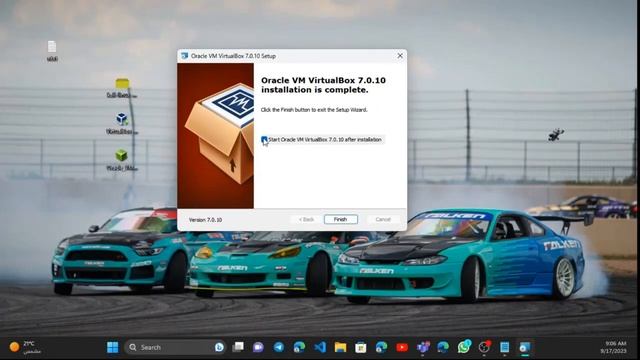Click the Bing icon in search box
Screen dimensions: 640x360
[x=219, y=347]
